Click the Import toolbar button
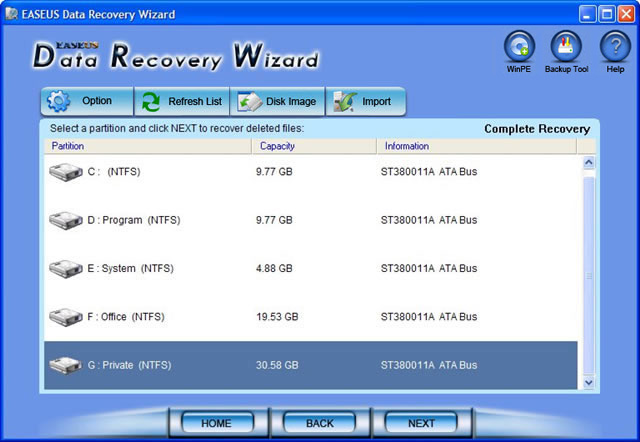 point(365,101)
